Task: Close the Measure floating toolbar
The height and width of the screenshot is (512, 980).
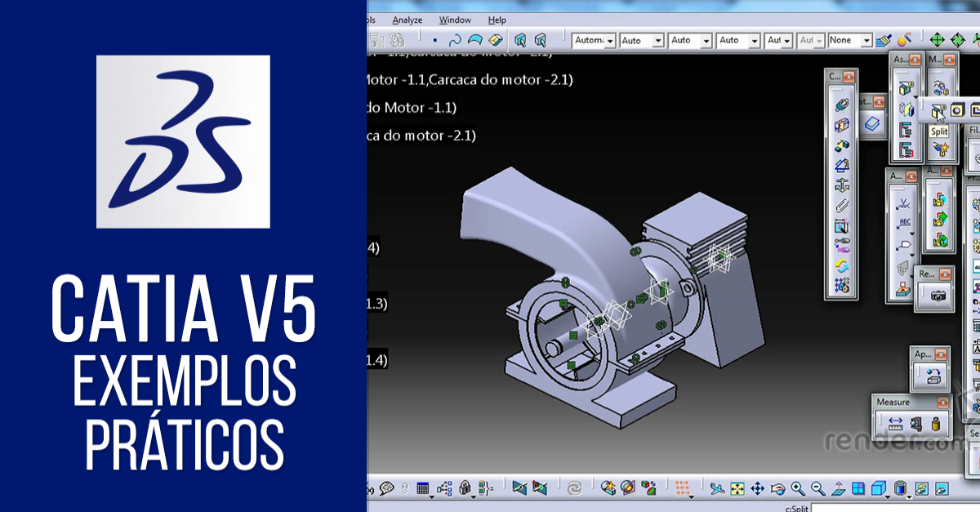Action: [x=943, y=403]
